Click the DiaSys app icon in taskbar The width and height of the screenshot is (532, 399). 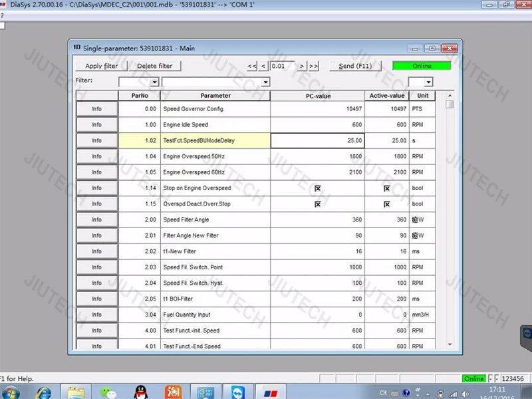pyautogui.click(x=271, y=391)
